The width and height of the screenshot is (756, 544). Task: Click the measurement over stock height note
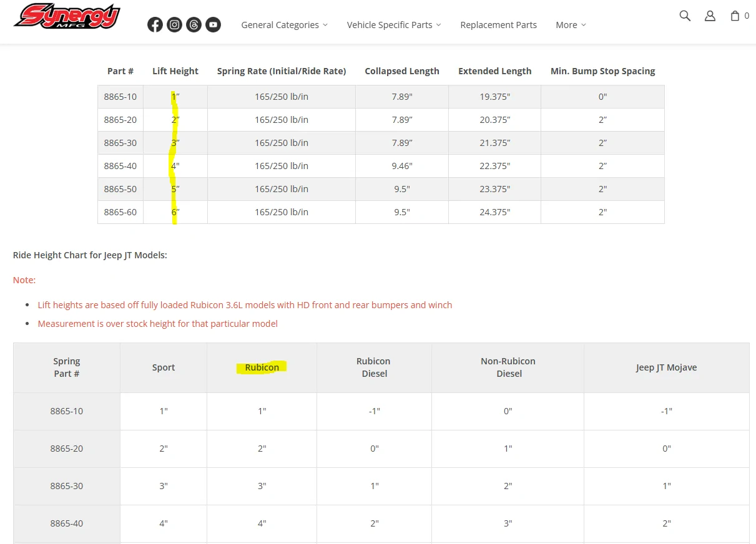[157, 324]
